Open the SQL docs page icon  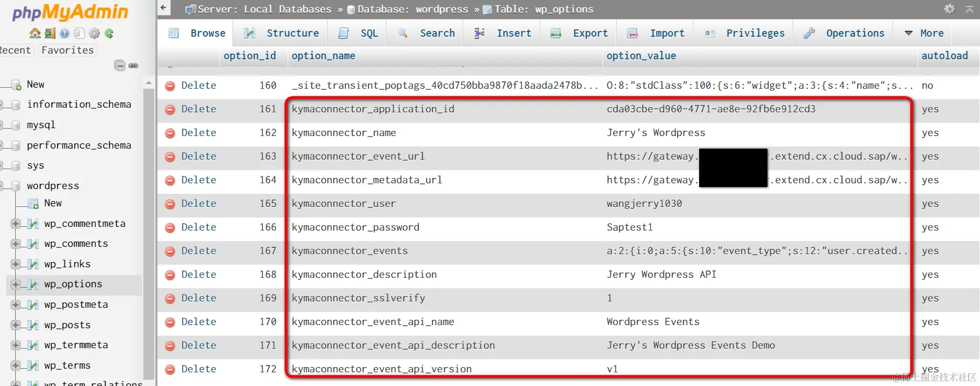coord(79,34)
